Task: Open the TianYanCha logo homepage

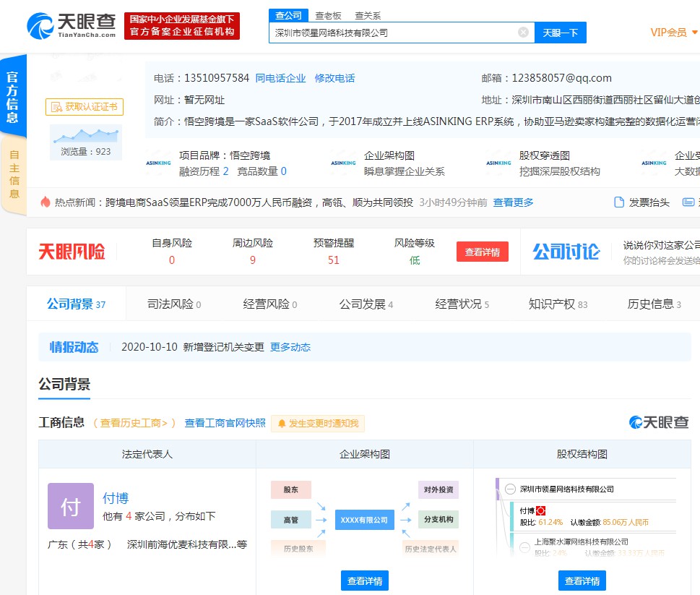Action: [x=72, y=26]
